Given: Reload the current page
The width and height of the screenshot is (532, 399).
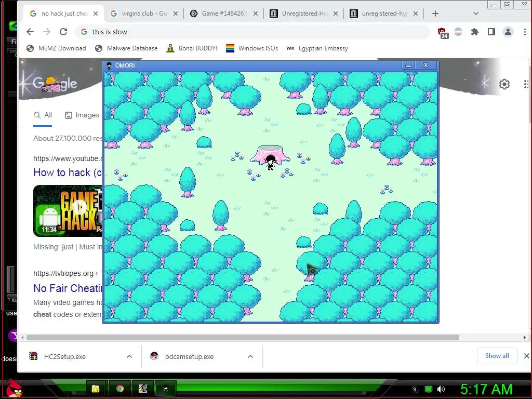Looking at the screenshot, I should point(63,32).
